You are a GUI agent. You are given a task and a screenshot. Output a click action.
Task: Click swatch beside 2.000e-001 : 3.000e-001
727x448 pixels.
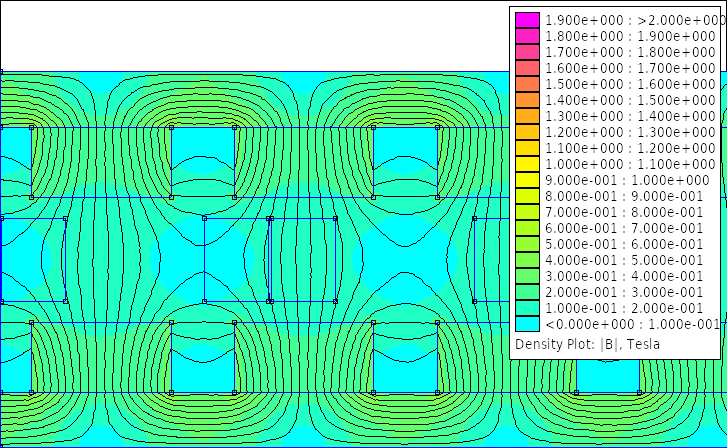pos(527,292)
